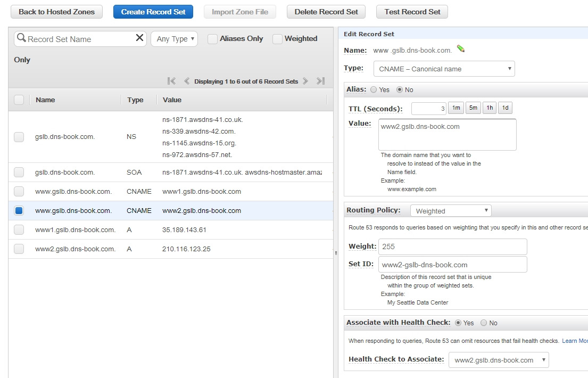Click Create Record Set button
588x378 pixels.
pos(153,12)
